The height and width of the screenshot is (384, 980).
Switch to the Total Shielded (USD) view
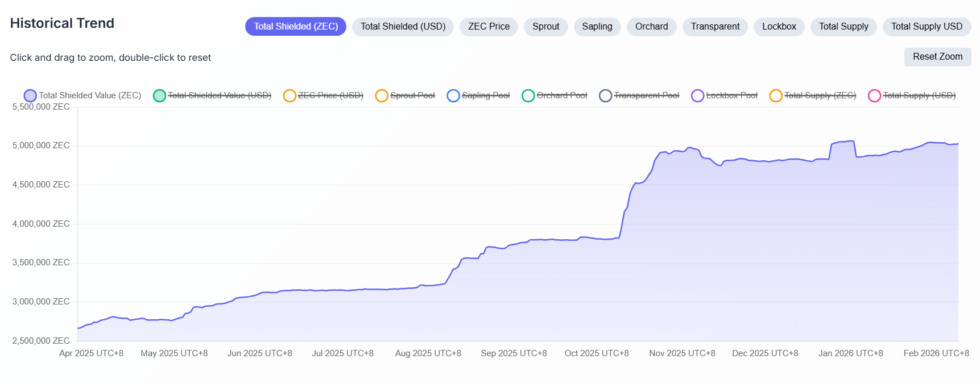(403, 27)
